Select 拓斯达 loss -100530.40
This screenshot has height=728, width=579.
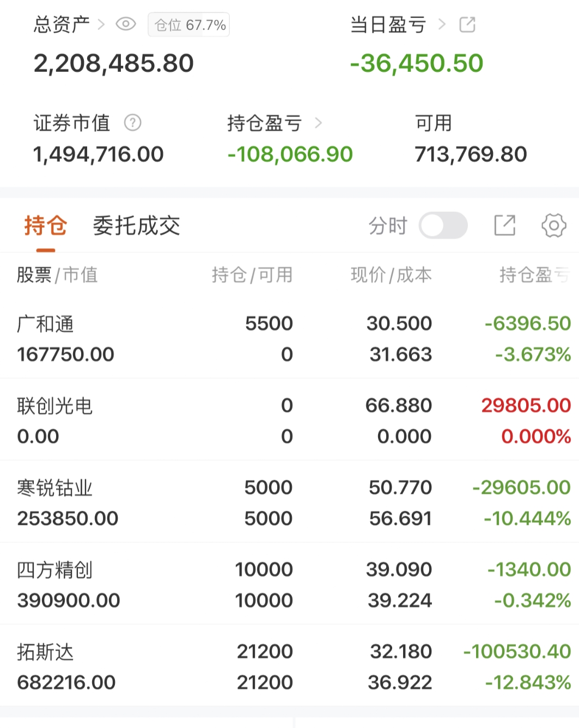(x=517, y=651)
